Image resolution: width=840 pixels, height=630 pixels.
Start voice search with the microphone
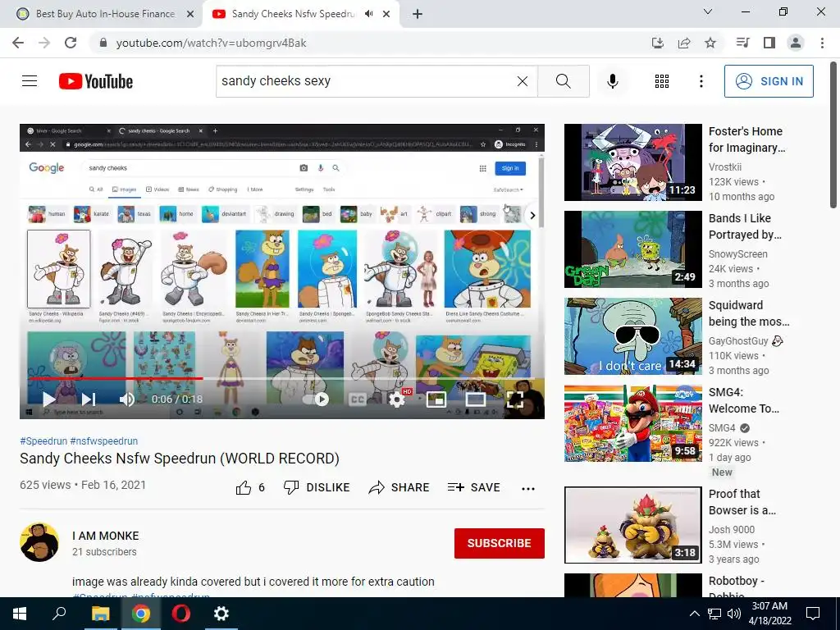[613, 81]
